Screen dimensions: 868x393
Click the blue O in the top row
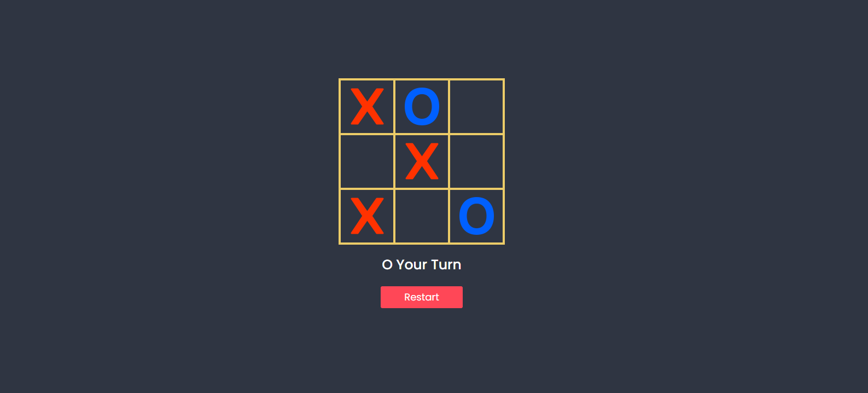pyautogui.click(x=422, y=107)
